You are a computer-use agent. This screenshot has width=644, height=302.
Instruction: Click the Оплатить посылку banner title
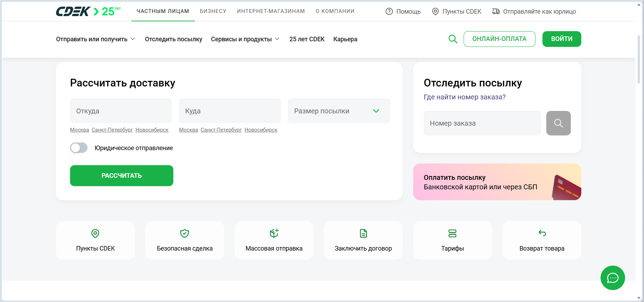(455, 177)
